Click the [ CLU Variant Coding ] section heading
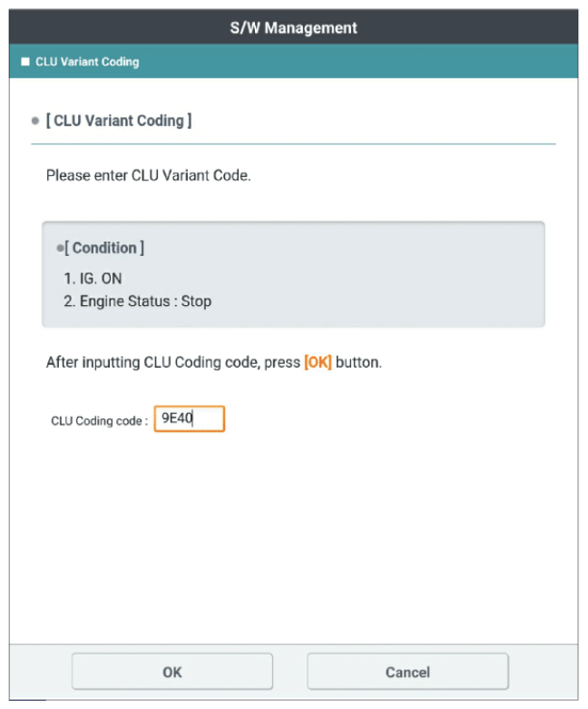Screen dimensions: 588x709 tap(119, 121)
